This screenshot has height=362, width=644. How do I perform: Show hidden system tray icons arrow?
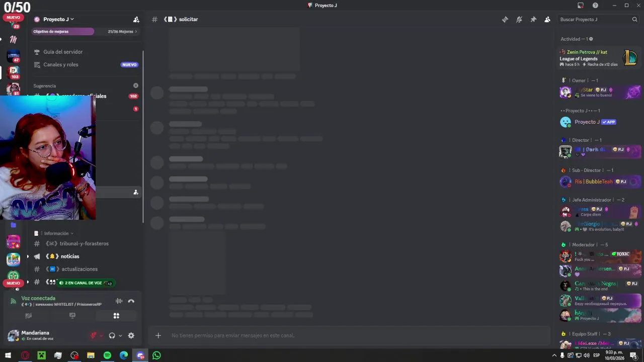click(x=554, y=355)
